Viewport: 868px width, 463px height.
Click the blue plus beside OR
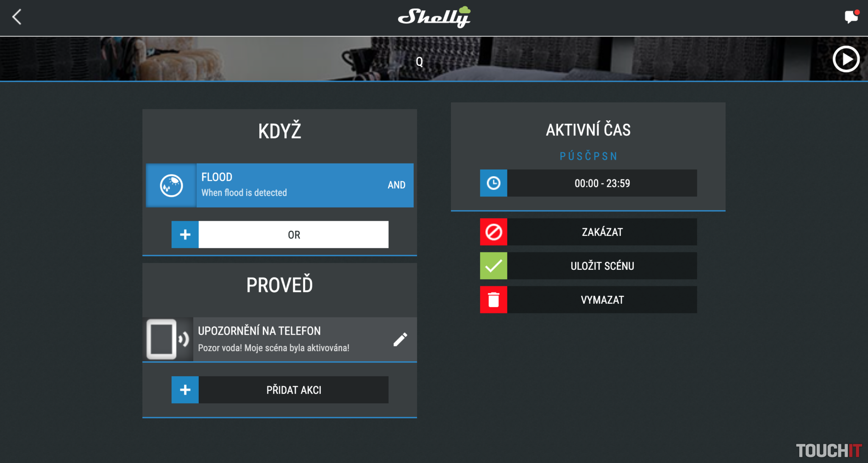tap(185, 235)
